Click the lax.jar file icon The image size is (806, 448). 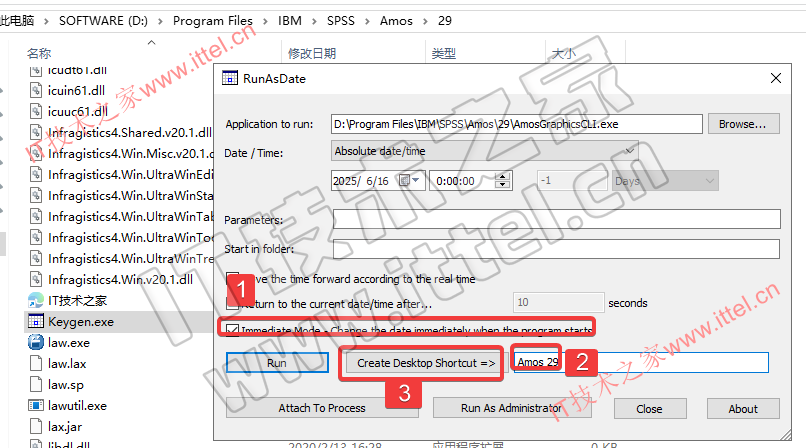tap(35, 426)
